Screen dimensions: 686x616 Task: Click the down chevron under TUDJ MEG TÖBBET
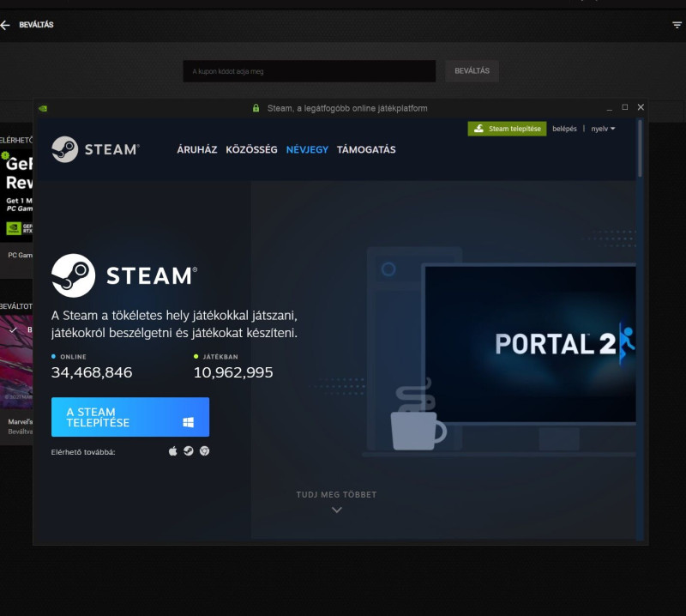(337, 510)
